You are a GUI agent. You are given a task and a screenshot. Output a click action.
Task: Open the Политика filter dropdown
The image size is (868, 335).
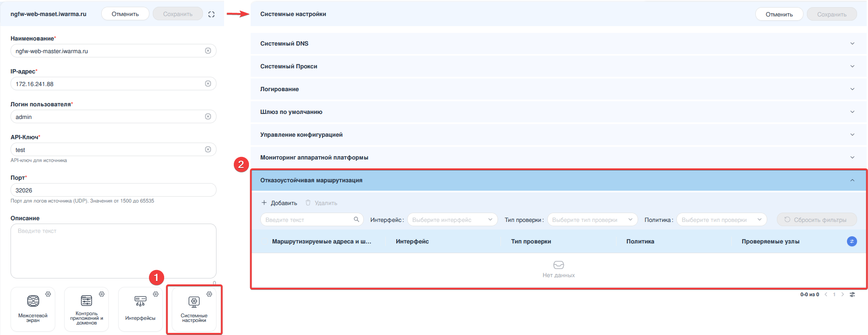click(x=721, y=220)
